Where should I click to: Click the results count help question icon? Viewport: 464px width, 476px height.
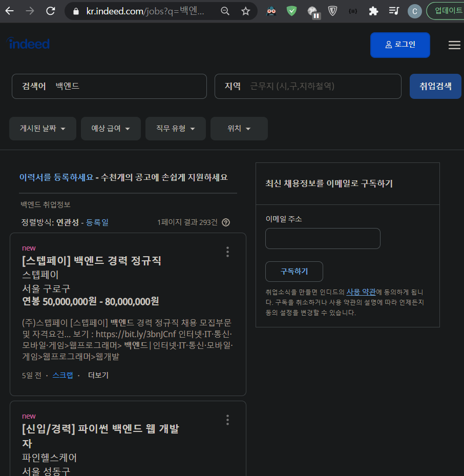(x=226, y=222)
